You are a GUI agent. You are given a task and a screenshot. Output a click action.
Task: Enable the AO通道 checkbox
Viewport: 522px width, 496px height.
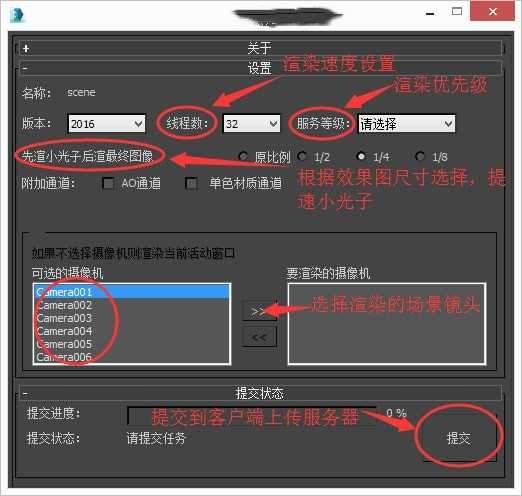pyautogui.click(x=108, y=183)
